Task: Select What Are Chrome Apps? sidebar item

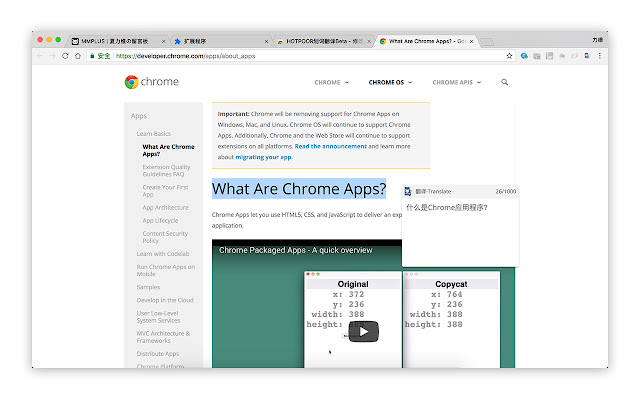Action: click(x=168, y=150)
